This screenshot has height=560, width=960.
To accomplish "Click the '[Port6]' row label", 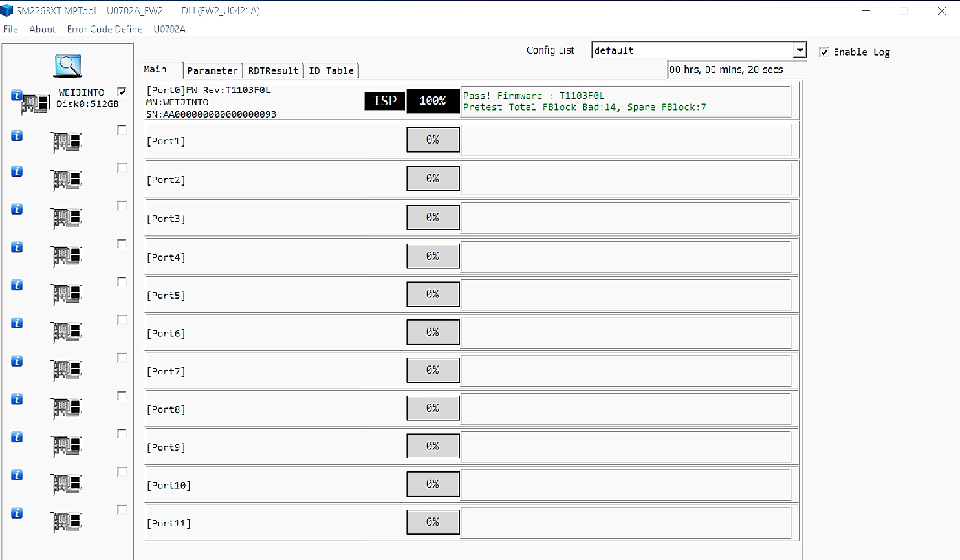I will pos(166,334).
